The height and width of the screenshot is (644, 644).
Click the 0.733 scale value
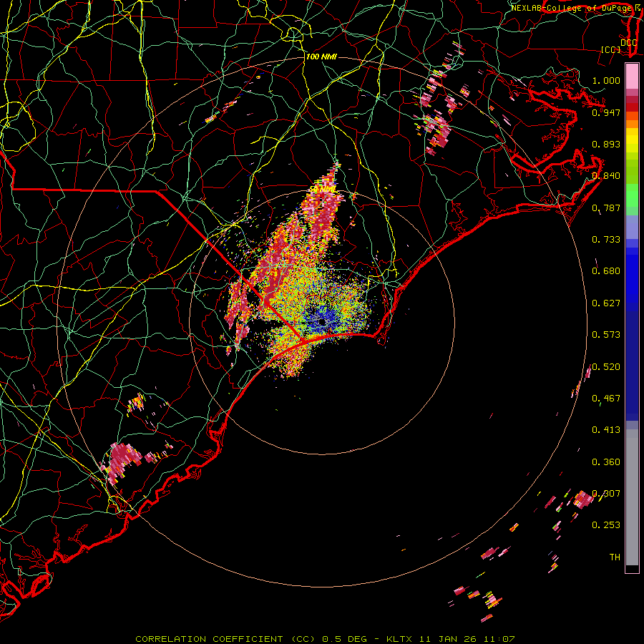(x=606, y=240)
